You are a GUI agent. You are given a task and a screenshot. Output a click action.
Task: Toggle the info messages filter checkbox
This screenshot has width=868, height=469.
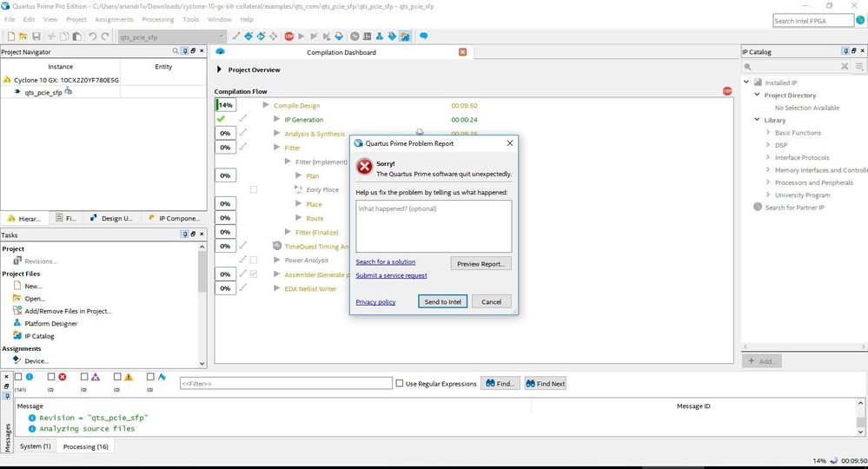pos(18,377)
